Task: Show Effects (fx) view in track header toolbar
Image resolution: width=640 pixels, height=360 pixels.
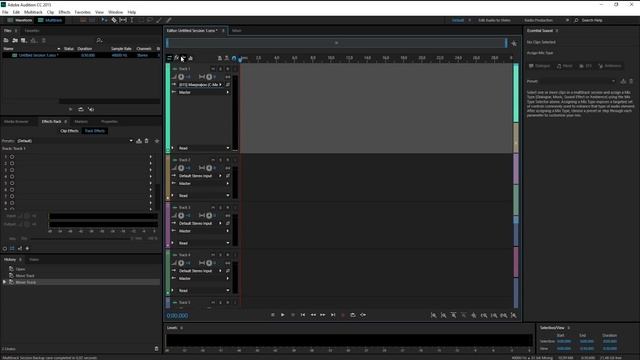Action: coord(176,58)
